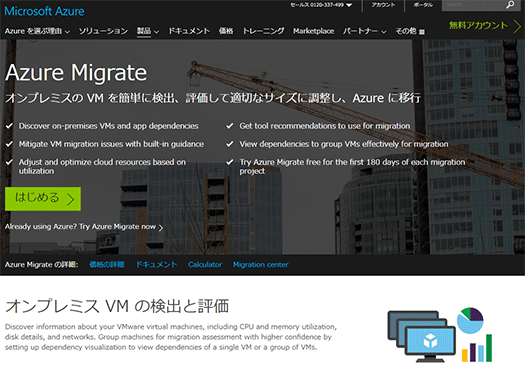Click the はじめる green button
This screenshot has height=377, width=525.
(43, 199)
